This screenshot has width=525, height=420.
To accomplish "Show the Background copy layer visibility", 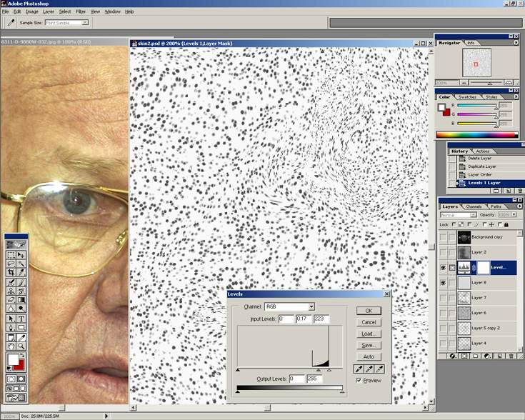I will 444,237.
